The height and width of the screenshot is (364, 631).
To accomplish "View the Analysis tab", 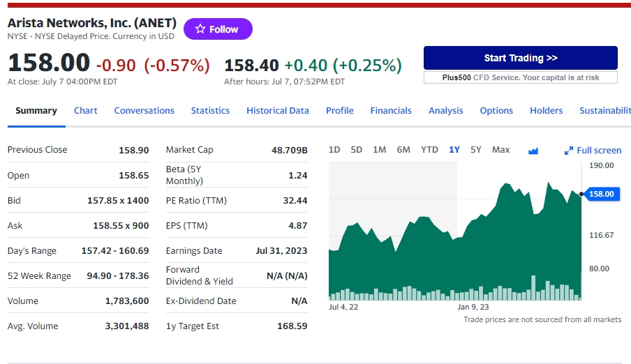I will (445, 111).
